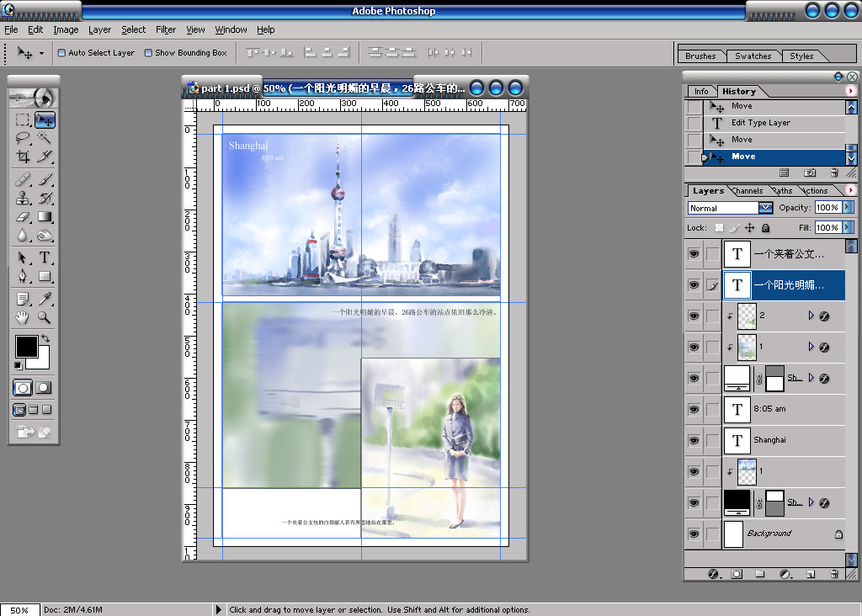Open the File menu

point(11,29)
